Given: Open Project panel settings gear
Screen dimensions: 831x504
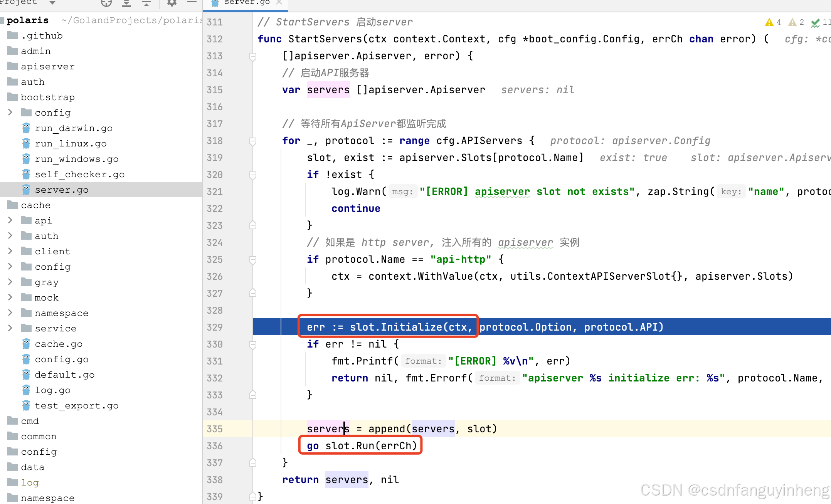Looking at the screenshot, I should pyautogui.click(x=172, y=3).
